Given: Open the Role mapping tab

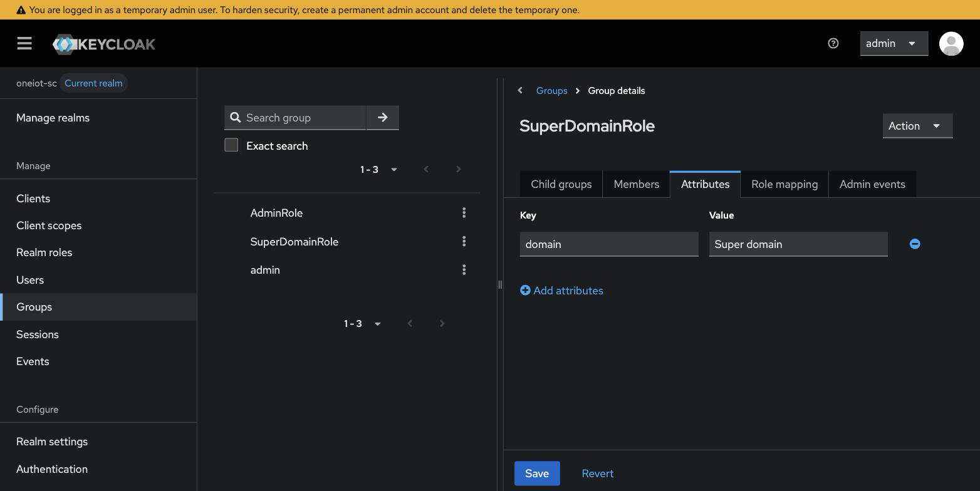Looking at the screenshot, I should pyautogui.click(x=785, y=184).
